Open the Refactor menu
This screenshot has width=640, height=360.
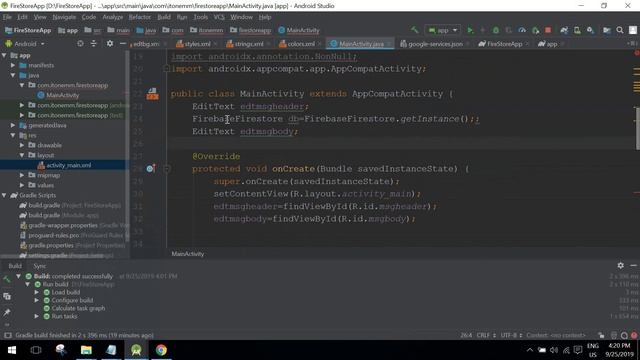tap(140, 17)
